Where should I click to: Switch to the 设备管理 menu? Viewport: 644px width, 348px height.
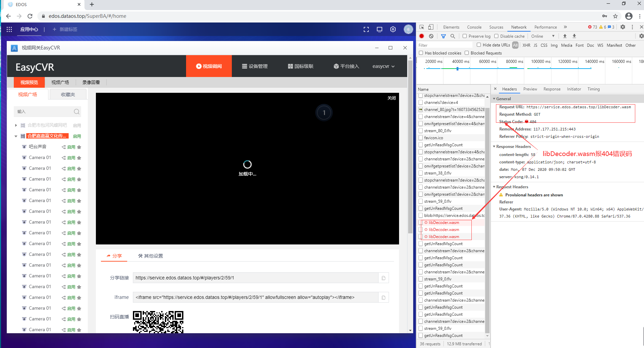coord(255,66)
